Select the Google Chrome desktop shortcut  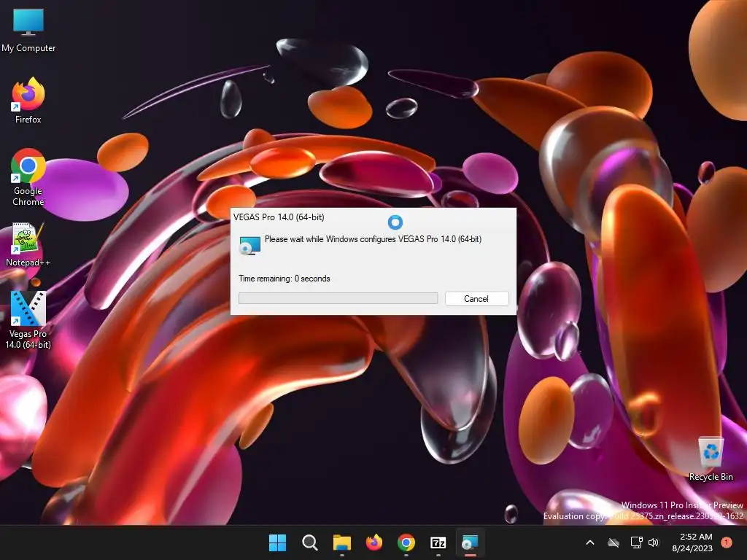click(28, 177)
